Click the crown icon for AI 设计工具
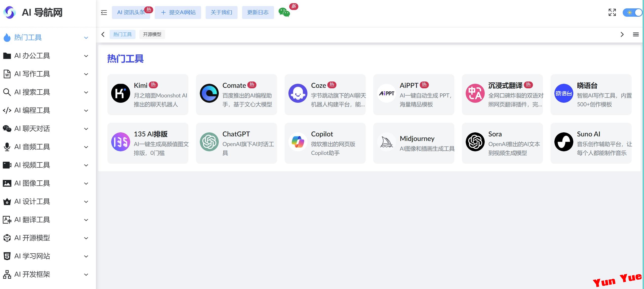644x289 pixels. (x=7, y=201)
